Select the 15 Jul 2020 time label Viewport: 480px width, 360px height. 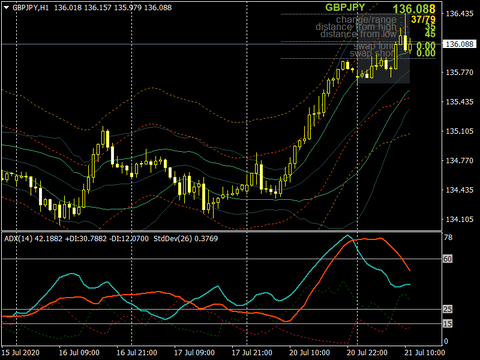[x=20, y=353]
